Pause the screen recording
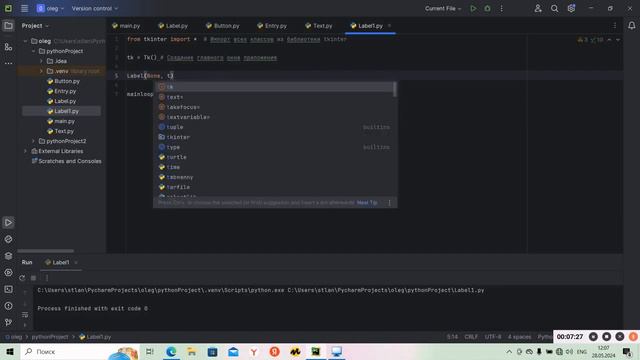640x360 pixels. (x=593, y=337)
